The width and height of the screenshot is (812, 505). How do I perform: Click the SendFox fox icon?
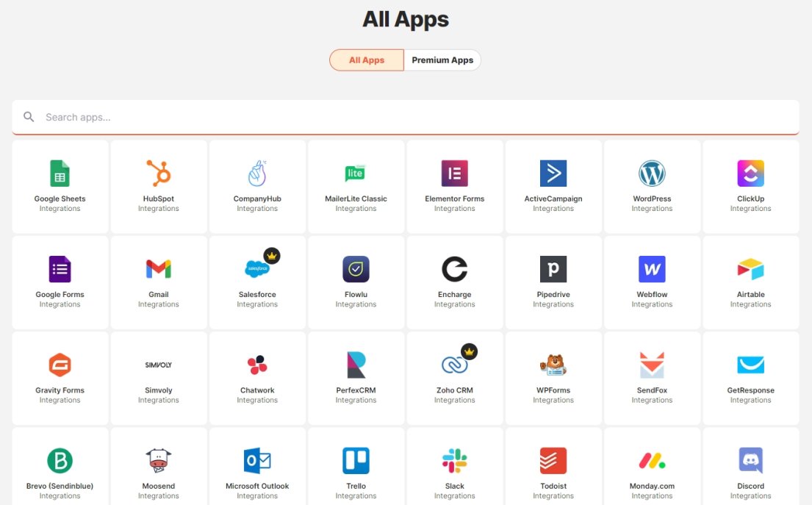pyautogui.click(x=652, y=365)
